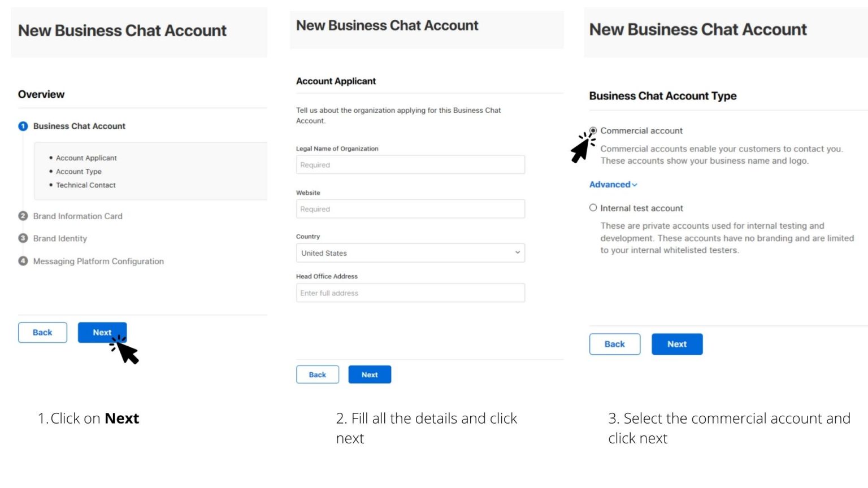
Task: Select Account Applicant in the overview list
Action: tap(86, 158)
